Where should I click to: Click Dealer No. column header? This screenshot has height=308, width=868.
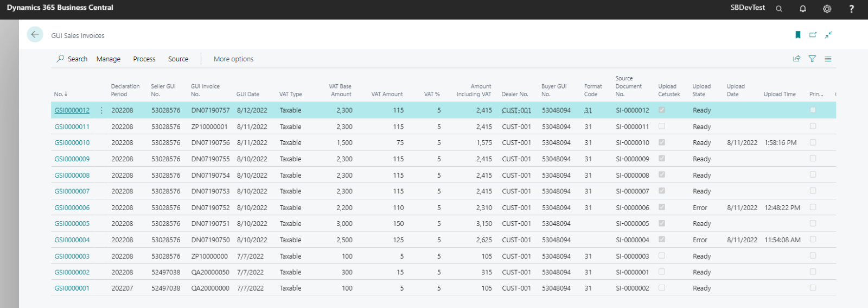point(515,94)
